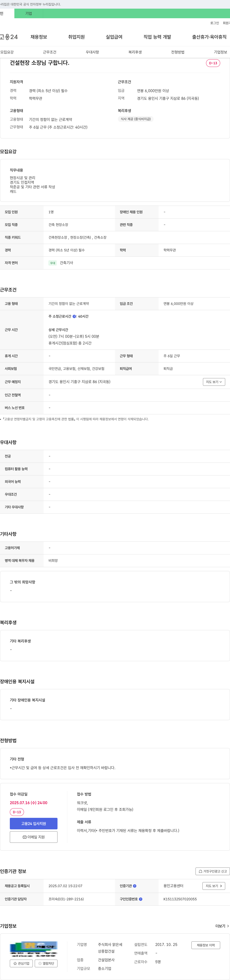Block the company with 열람차단 button
The image size is (230, 980).
46,964
